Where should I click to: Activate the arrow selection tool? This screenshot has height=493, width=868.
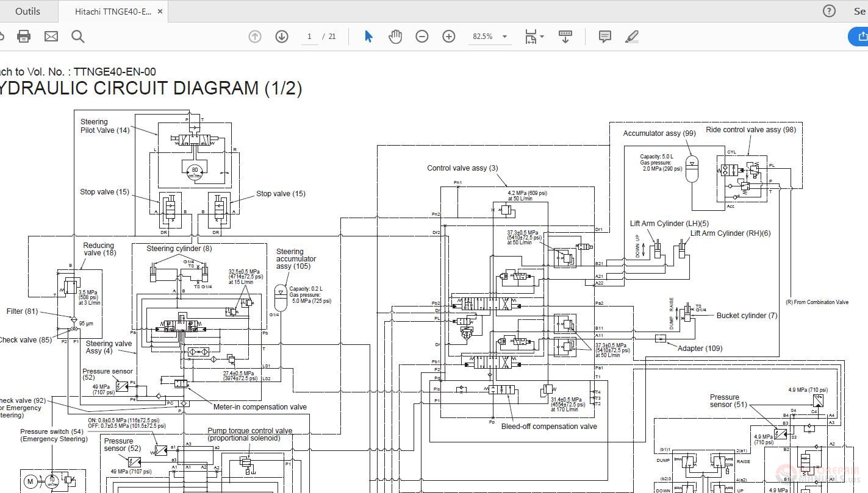(368, 37)
